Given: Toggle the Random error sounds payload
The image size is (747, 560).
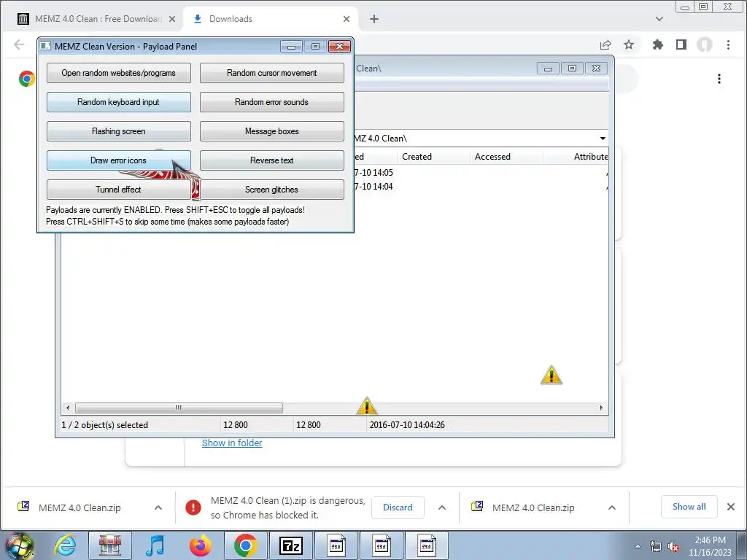Looking at the screenshot, I should (271, 102).
